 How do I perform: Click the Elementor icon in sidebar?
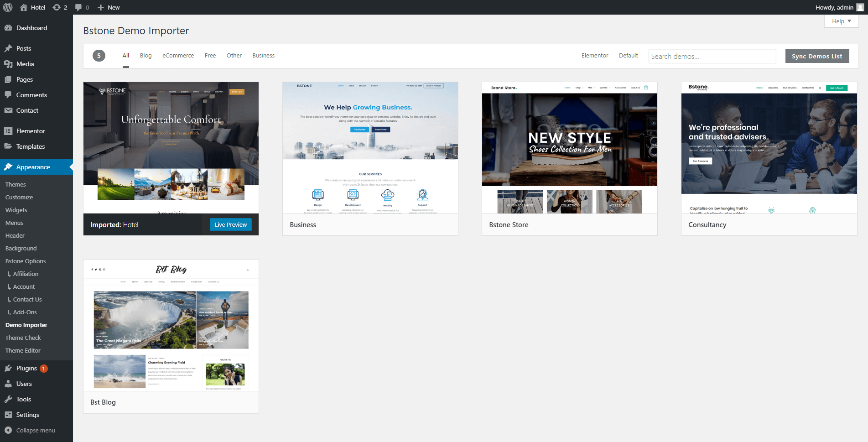pos(8,131)
